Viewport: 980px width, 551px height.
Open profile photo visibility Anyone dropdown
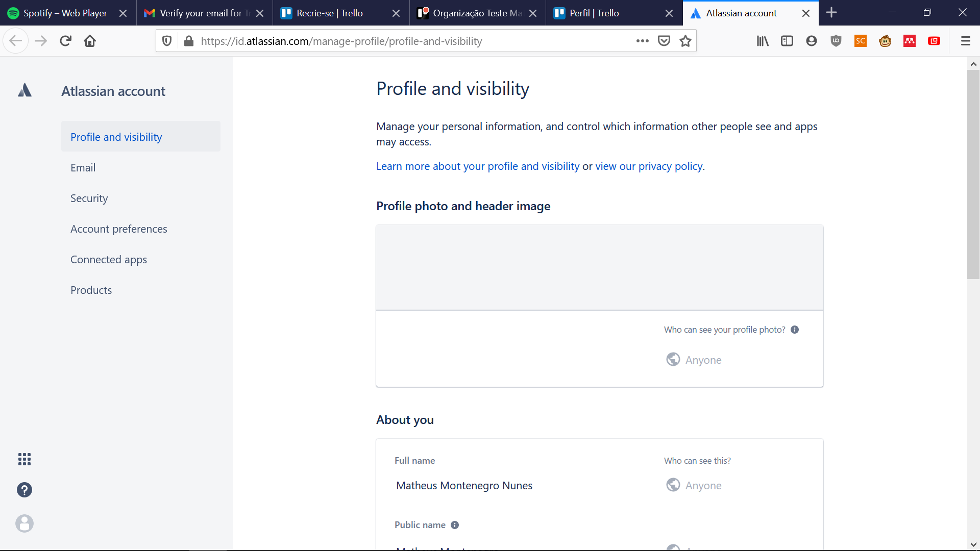(694, 360)
